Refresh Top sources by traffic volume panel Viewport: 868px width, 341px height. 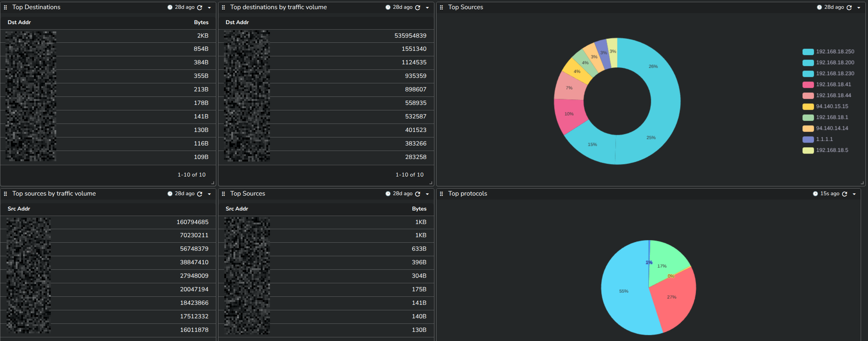point(199,194)
